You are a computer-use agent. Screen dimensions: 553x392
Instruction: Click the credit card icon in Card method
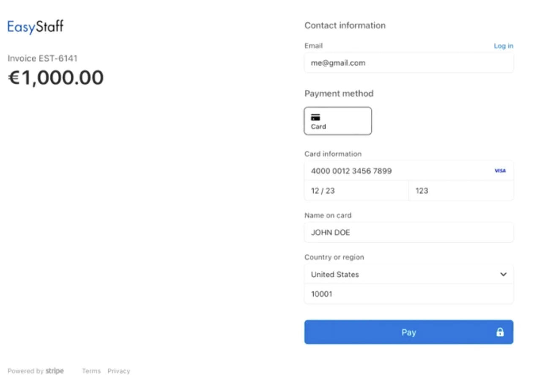[x=315, y=117]
